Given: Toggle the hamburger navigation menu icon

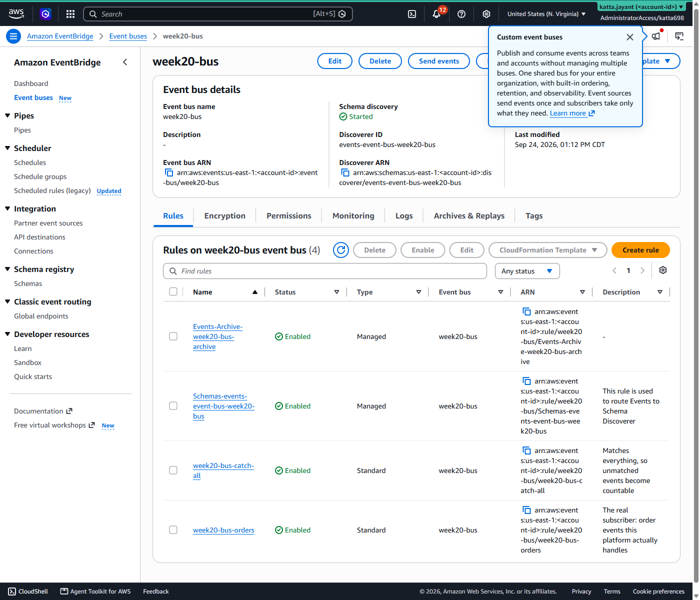Looking at the screenshot, I should (13, 36).
